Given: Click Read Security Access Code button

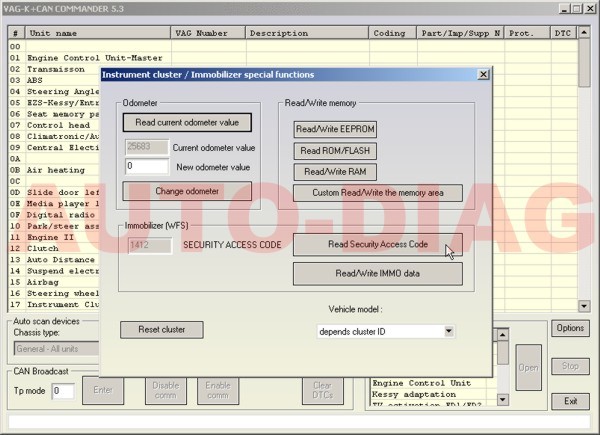Looking at the screenshot, I should [x=378, y=244].
